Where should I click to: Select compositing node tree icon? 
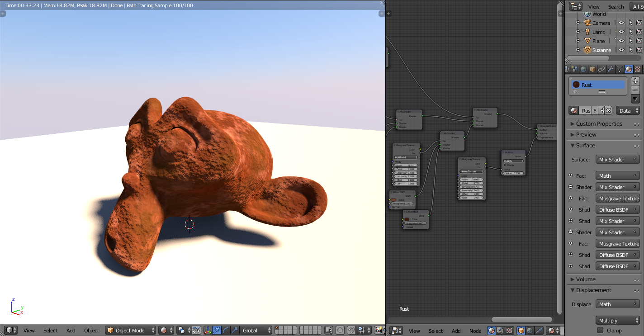pyautogui.click(x=501, y=331)
